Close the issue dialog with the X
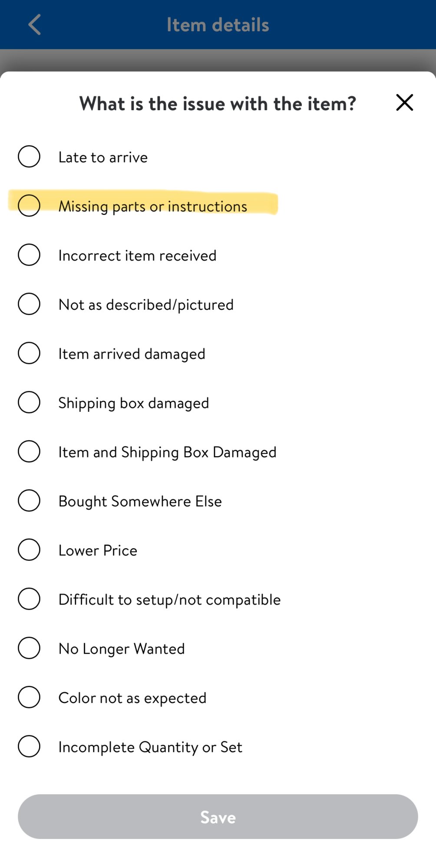 coord(404,102)
